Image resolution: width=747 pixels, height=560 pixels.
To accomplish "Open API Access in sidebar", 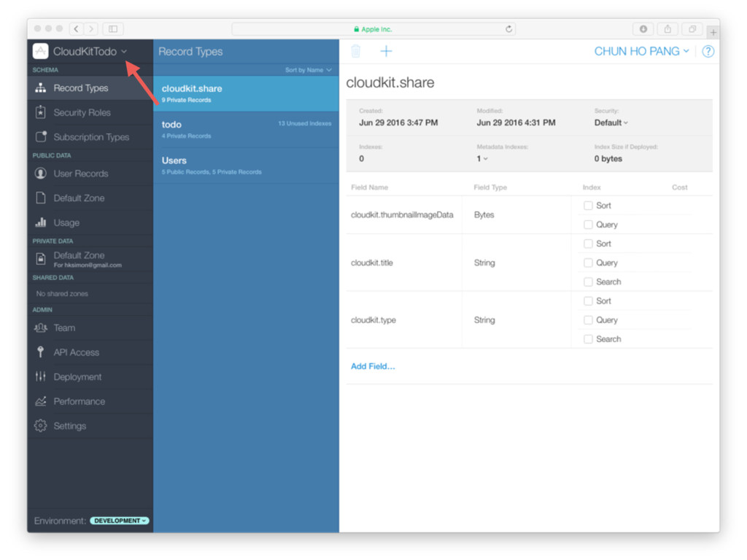I will 90,352.
